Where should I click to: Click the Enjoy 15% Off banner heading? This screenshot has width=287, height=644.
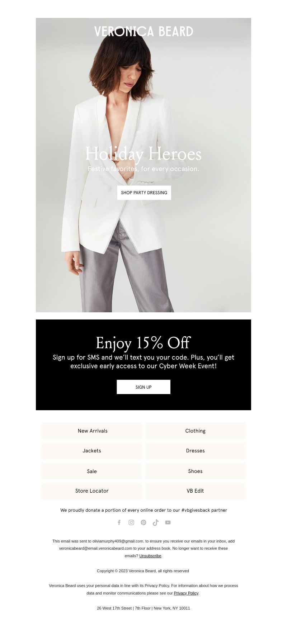point(143,343)
